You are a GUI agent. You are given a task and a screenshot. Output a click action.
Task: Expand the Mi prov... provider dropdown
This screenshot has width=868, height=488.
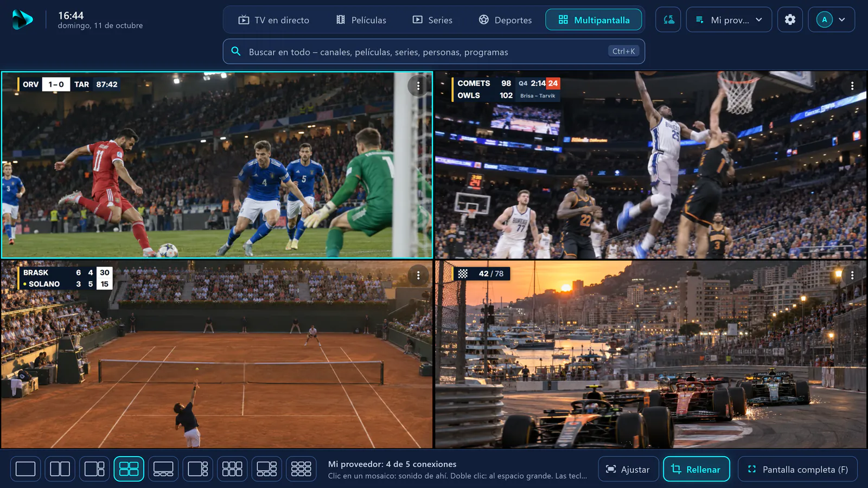[x=729, y=20]
